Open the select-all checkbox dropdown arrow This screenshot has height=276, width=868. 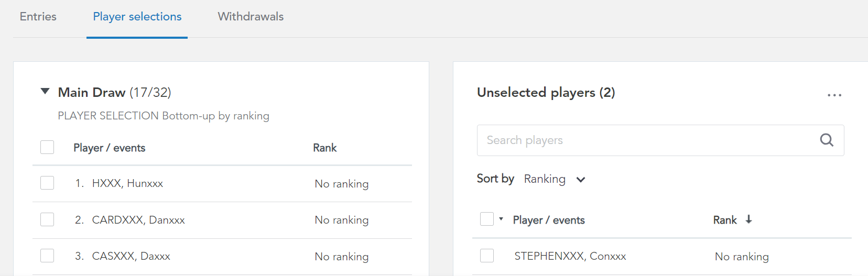pyautogui.click(x=501, y=219)
